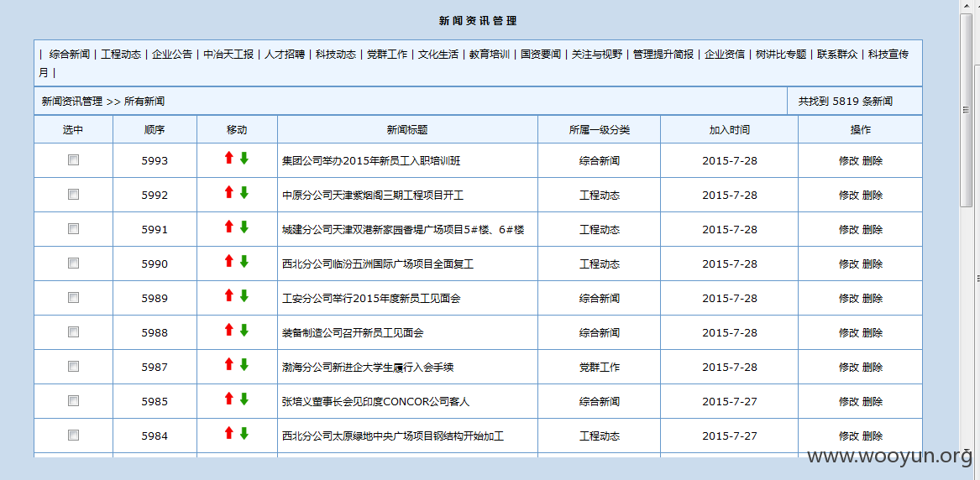
Task: Open the 工程动态 category
Action: pyautogui.click(x=121, y=55)
